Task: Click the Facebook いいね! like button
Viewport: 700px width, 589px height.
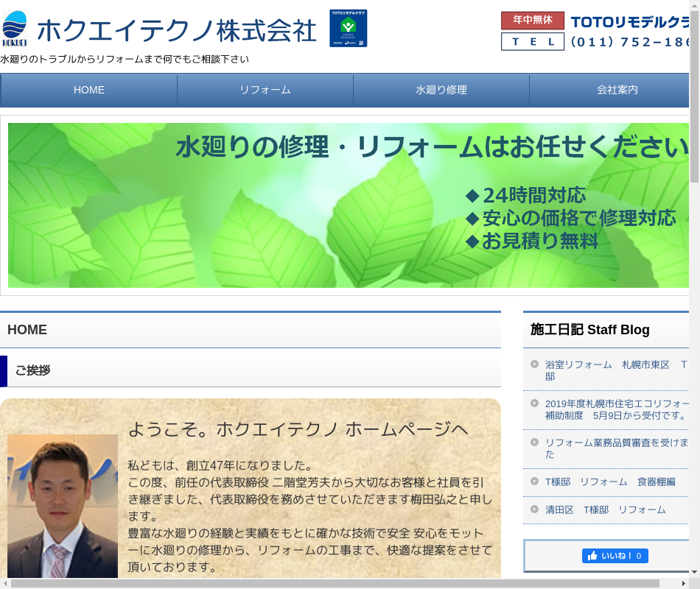Action: 615,556
